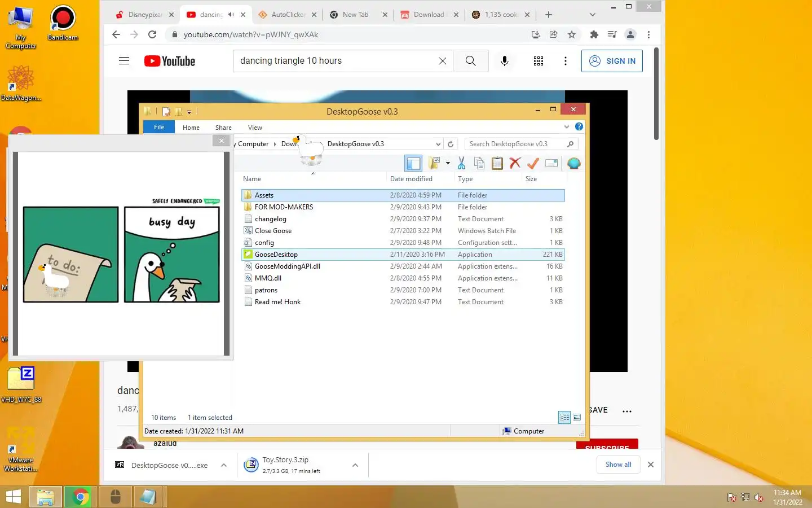Open the View ribbon tab in explorer
This screenshot has width=812, height=508.
(x=255, y=128)
